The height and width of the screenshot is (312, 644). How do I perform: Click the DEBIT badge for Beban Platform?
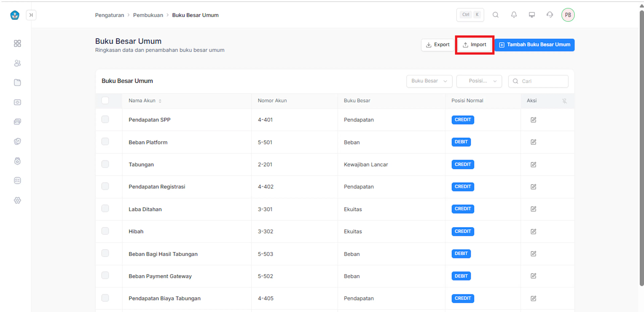click(x=461, y=142)
